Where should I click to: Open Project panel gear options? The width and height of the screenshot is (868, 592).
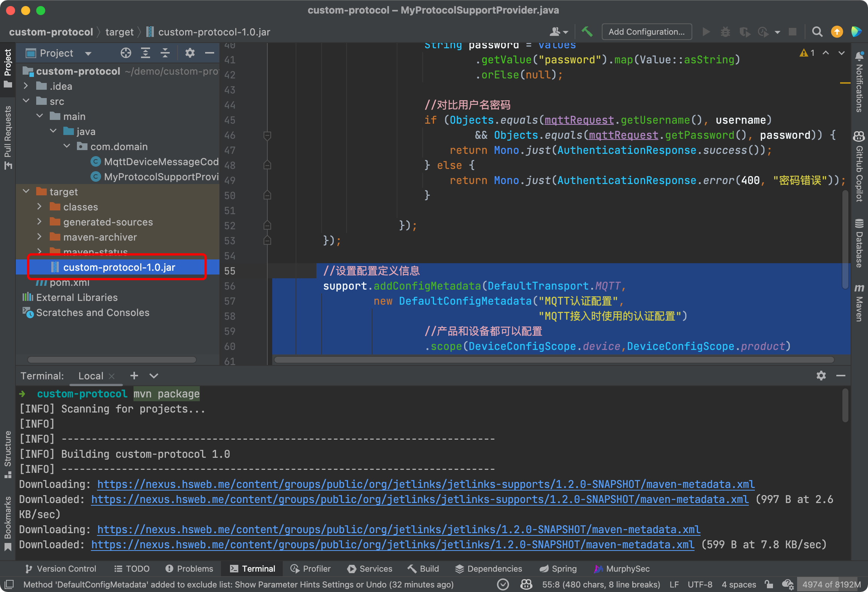[x=190, y=53]
